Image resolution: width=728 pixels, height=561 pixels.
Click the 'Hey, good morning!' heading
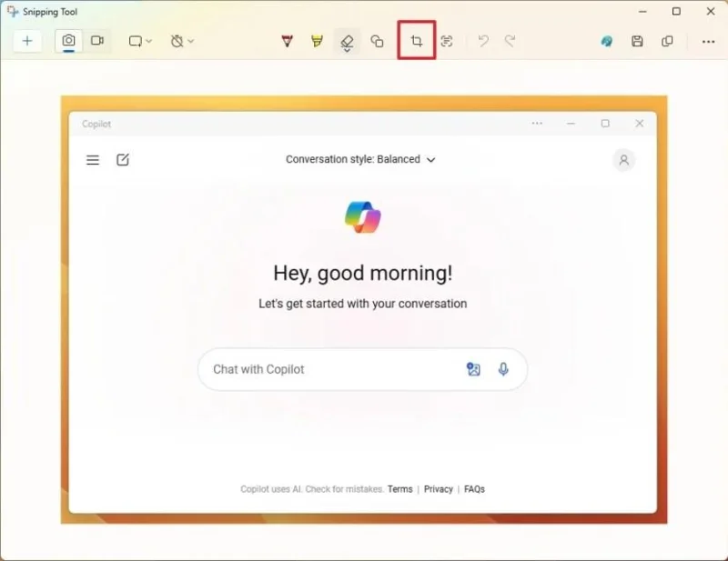point(362,274)
